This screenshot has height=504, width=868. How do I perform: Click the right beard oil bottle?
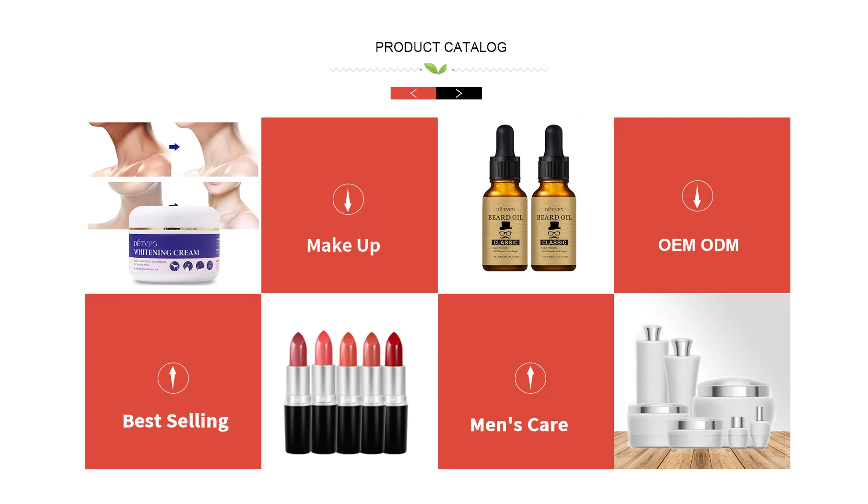[554, 198]
